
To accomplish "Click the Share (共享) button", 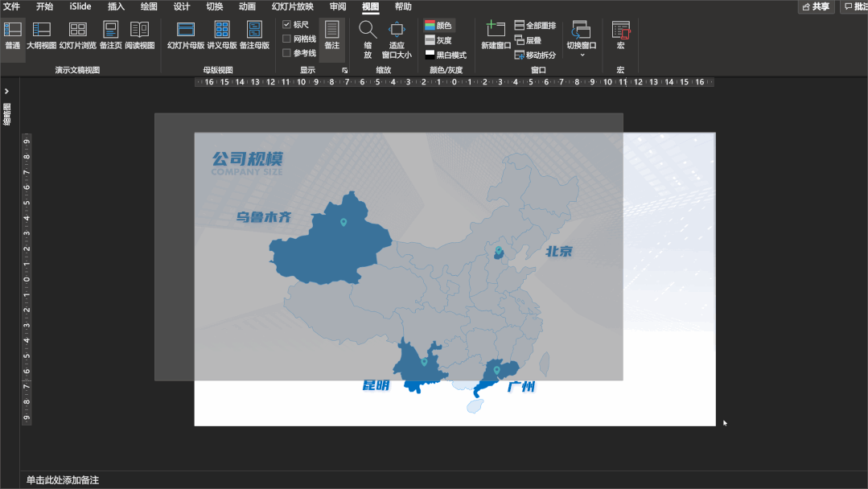I will [x=816, y=6].
